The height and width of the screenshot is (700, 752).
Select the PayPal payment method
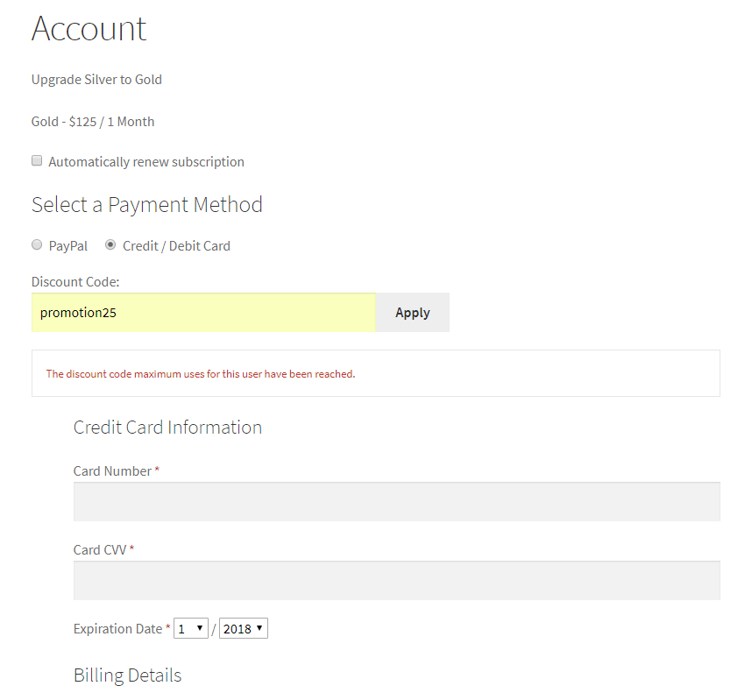pos(36,244)
